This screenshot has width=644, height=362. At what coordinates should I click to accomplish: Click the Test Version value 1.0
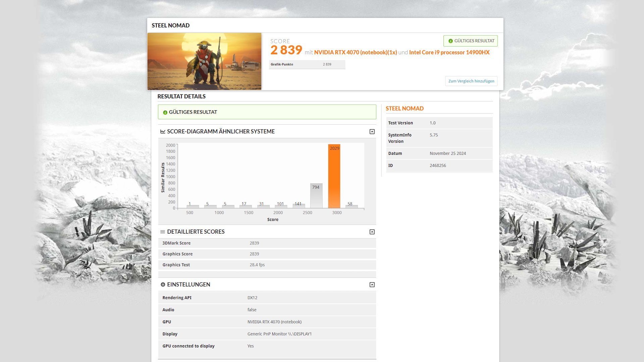point(433,123)
